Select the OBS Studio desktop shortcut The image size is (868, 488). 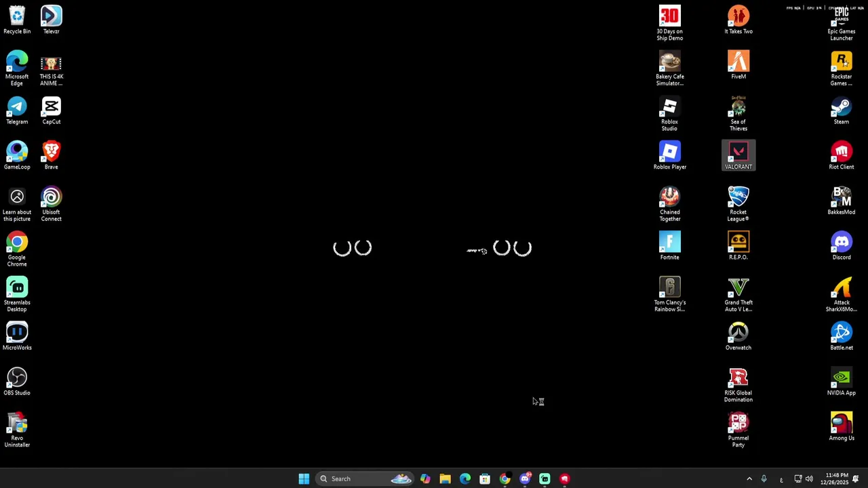click(x=17, y=382)
